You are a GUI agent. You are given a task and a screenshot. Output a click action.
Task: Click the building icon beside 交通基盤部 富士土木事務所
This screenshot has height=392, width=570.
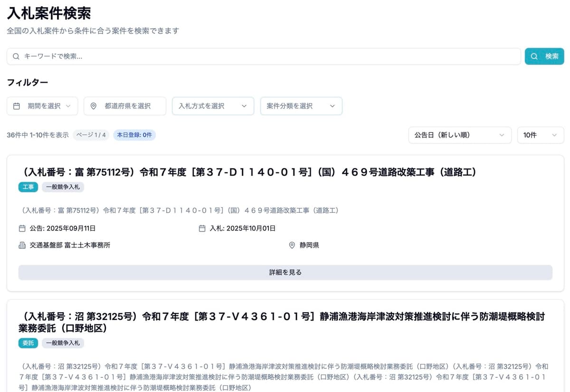pyautogui.click(x=22, y=245)
